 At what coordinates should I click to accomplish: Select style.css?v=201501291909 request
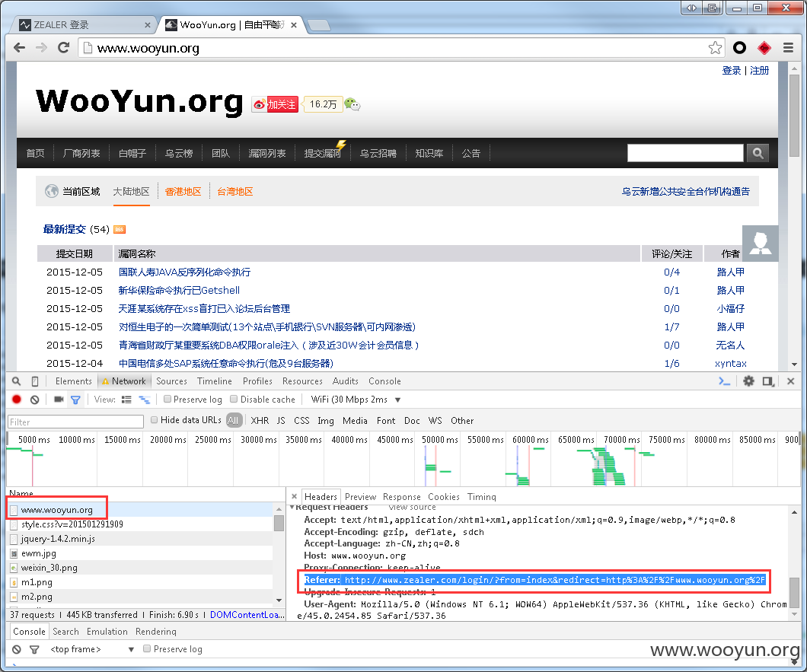pyautogui.click(x=72, y=524)
